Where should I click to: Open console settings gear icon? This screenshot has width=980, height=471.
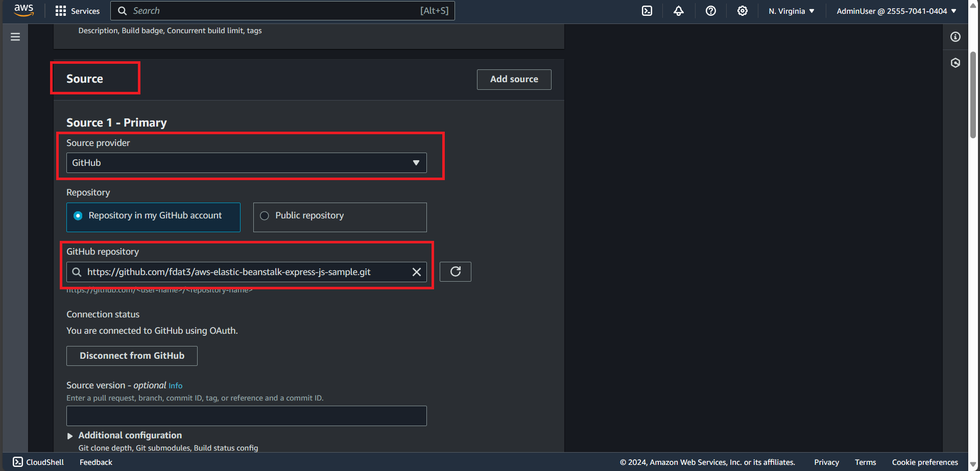click(x=743, y=11)
